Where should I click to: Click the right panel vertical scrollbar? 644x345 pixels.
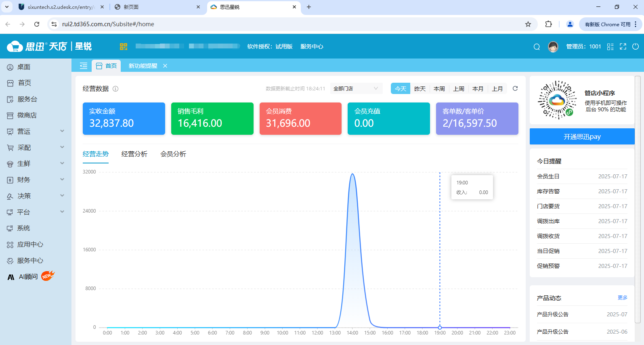point(638,199)
